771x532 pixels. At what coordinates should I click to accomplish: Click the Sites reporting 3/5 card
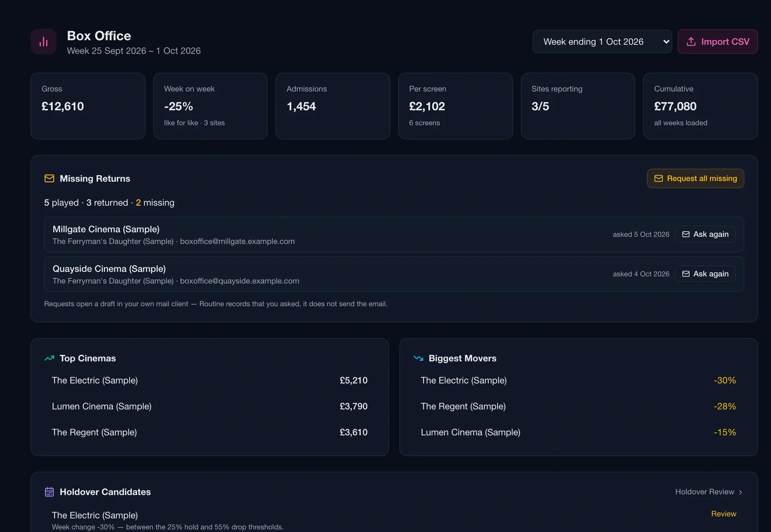click(x=578, y=106)
